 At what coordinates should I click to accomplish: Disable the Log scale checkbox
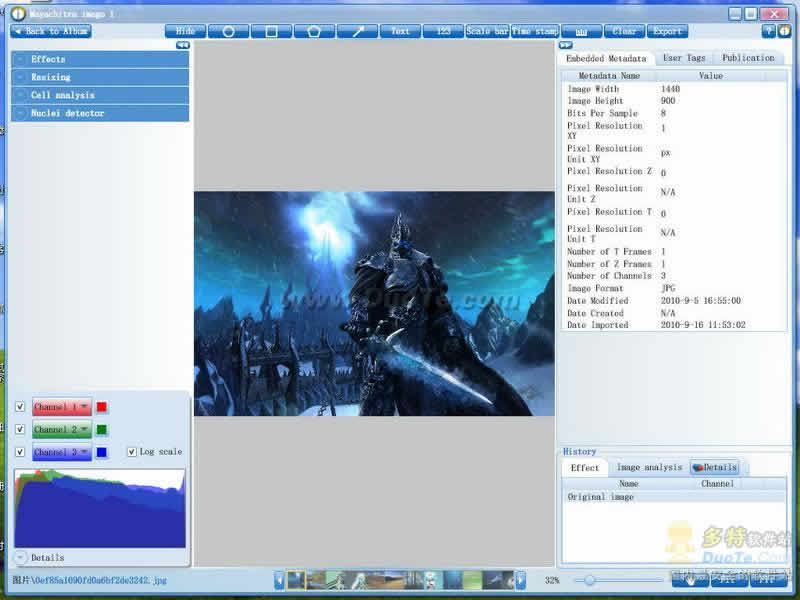point(132,452)
